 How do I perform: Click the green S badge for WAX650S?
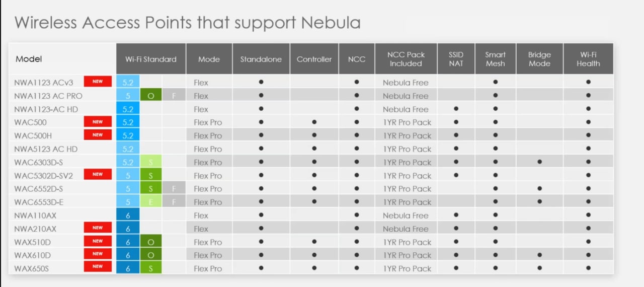(x=151, y=268)
